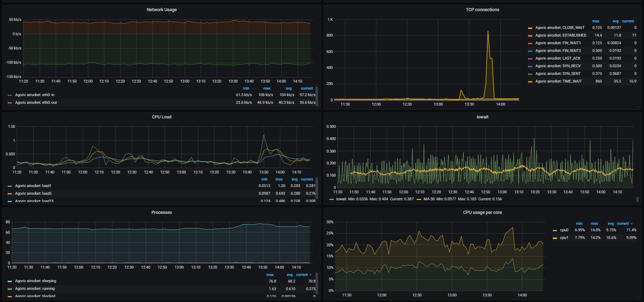Open the iowait panel title menu
644x302 pixels.
tap(482, 117)
